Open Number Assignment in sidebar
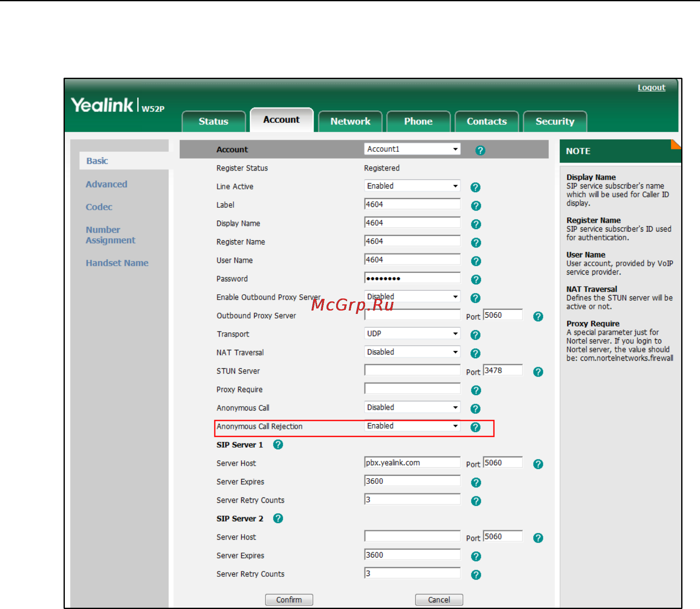 pyautogui.click(x=111, y=235)
